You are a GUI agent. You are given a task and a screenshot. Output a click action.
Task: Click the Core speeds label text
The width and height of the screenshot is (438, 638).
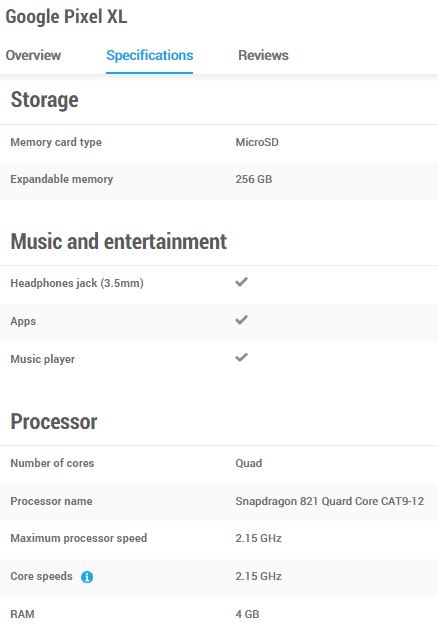tap(42, 576)
